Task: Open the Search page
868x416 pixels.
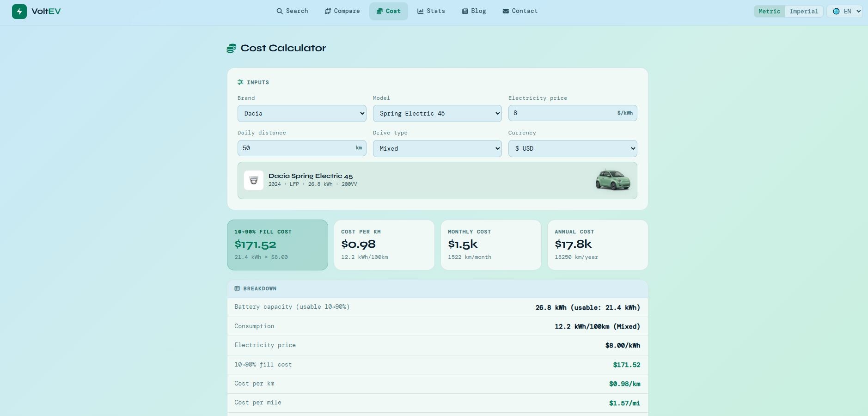Action: 292,11
